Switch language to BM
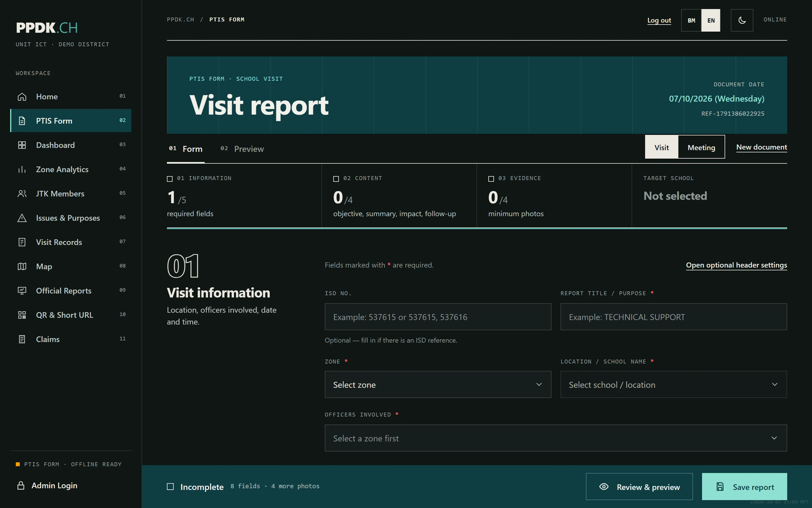The image size is (812, 508). point(691,20)
